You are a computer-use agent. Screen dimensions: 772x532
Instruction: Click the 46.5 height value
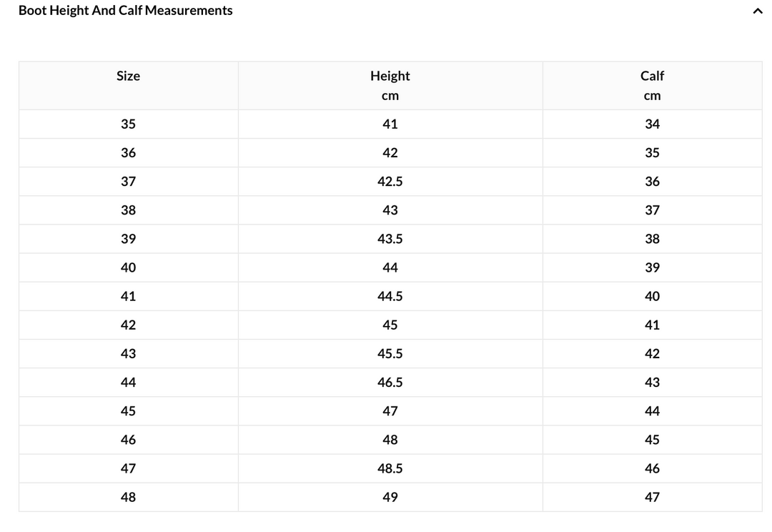390,383
